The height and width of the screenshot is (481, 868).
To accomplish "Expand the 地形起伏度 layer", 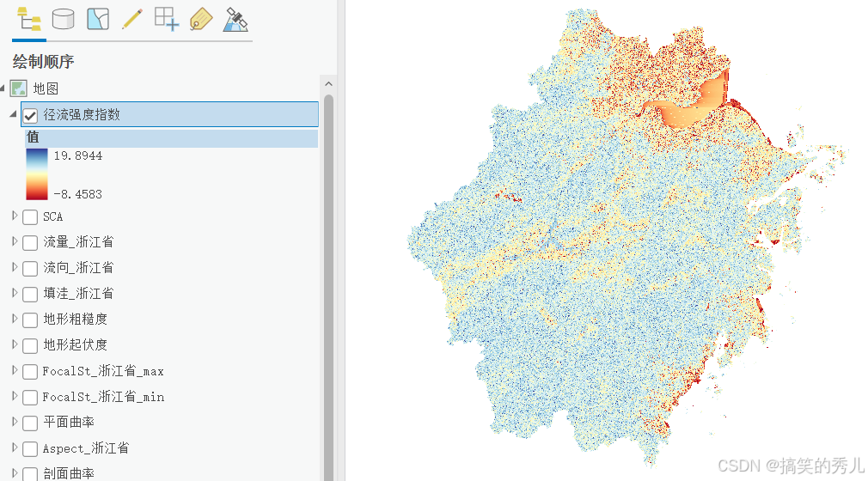I will coord(15,344).
